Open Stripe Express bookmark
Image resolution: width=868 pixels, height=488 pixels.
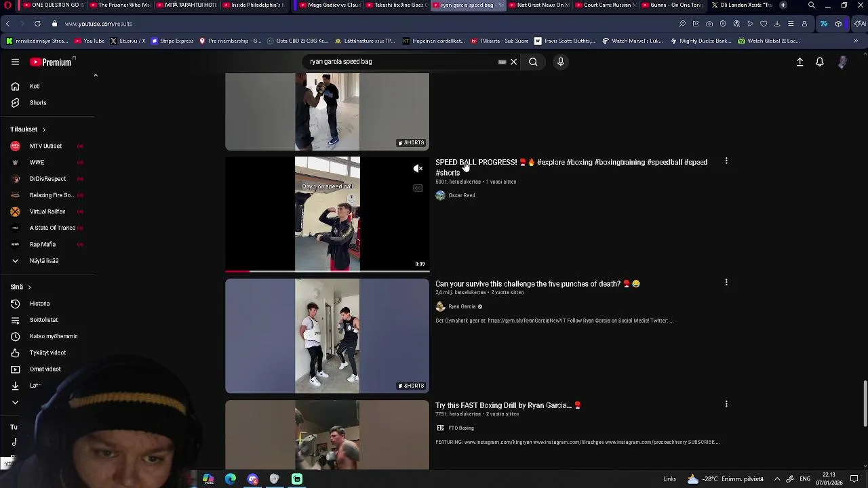click(x=172, y=41)
